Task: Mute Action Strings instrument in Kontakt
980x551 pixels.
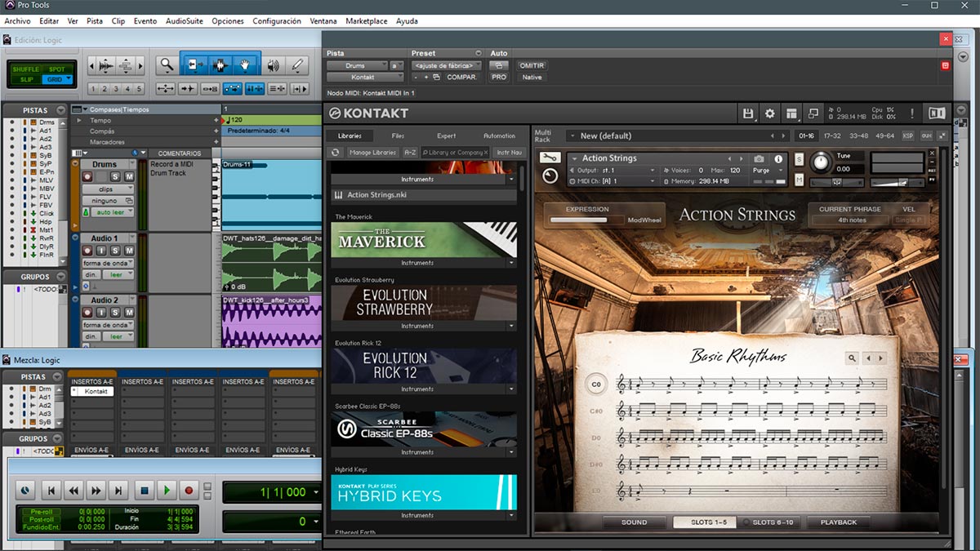Action: tap(799, 180)
